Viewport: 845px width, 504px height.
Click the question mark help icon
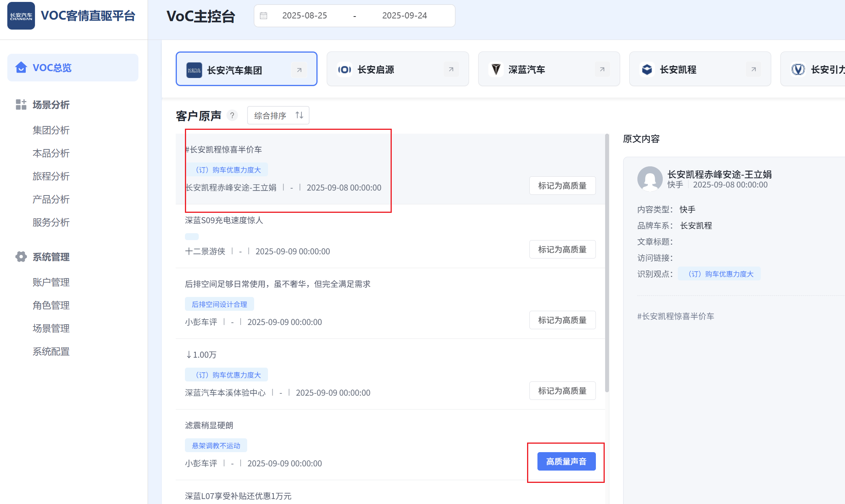tap(232, 115)
